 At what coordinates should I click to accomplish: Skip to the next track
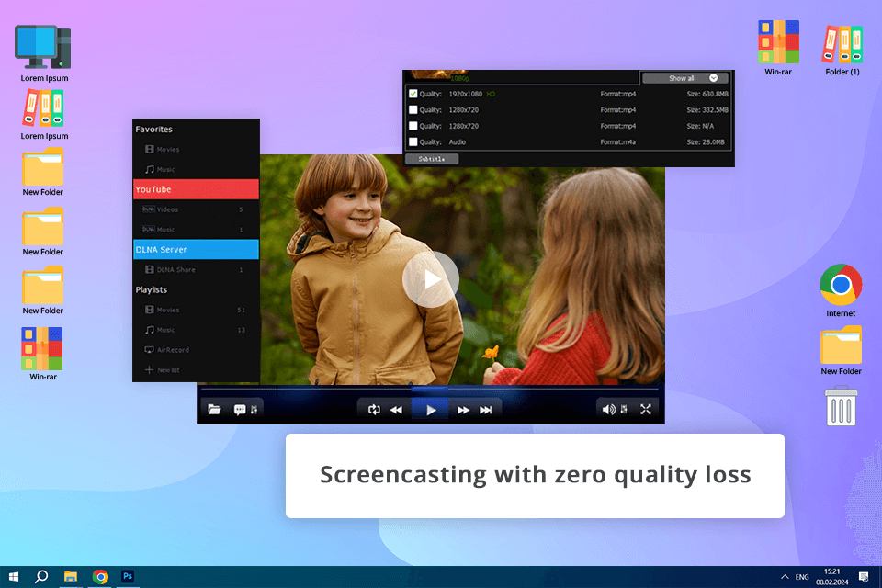(x=485, y=410)
